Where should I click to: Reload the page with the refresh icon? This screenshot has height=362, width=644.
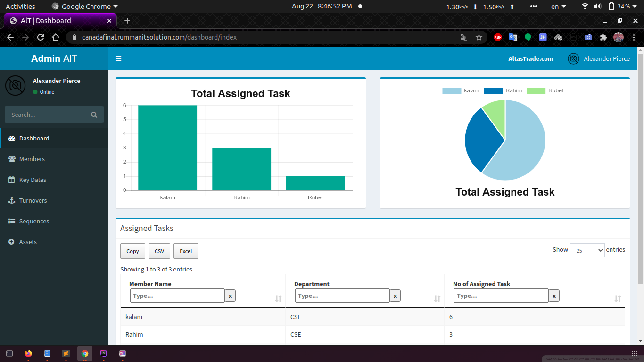point(41,37)
